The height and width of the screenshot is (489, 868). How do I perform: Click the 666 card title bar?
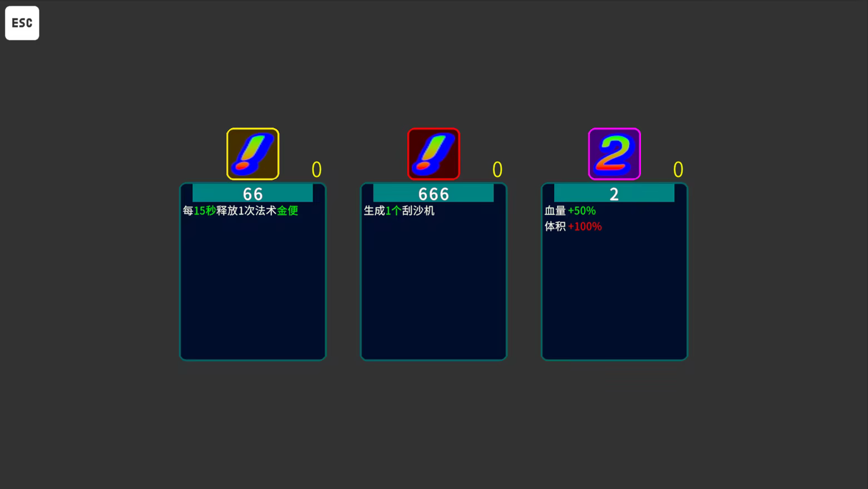433,193
